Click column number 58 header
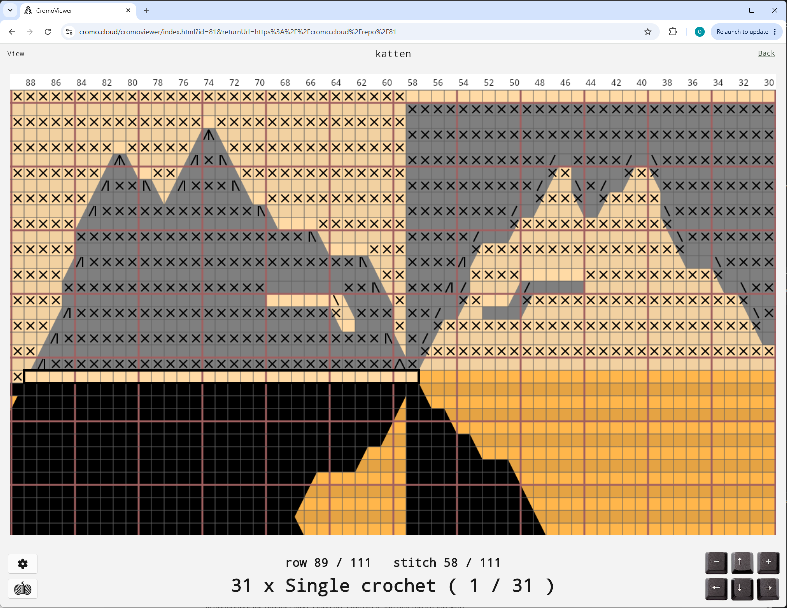Image resolution: width=787 pixels, height=608 pixels. (412, 82)
